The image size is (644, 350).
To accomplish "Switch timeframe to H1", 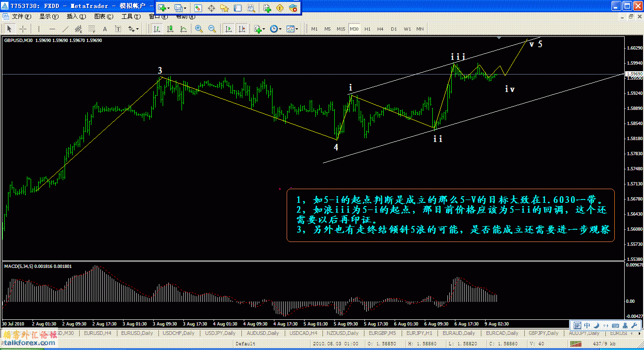I will [x=368, y=29].
